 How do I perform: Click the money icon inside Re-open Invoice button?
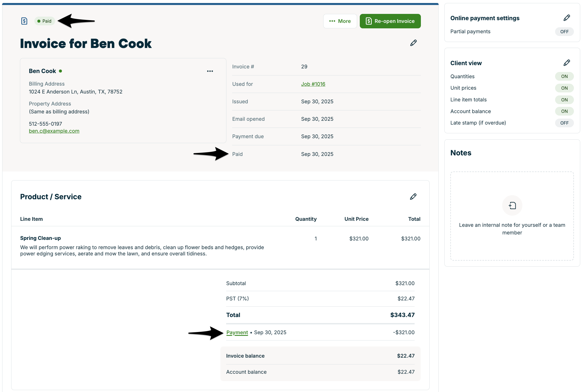pos(369,21)
